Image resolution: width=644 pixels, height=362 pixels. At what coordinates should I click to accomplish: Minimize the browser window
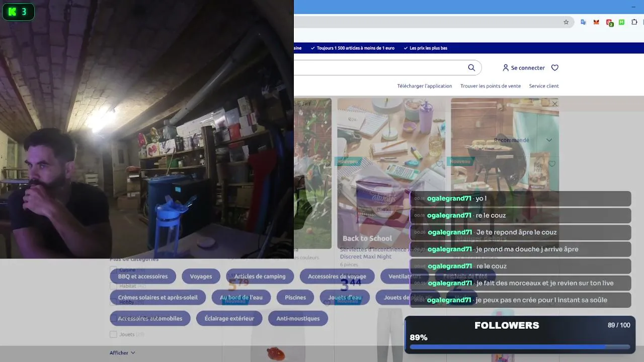tap(633, 7)
